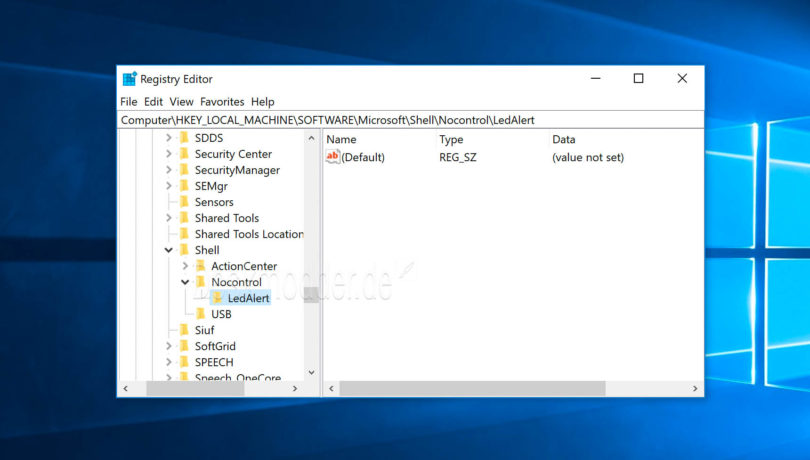Select the USB key label
This screenshot has height=460, width=810.
click(221, 314)
